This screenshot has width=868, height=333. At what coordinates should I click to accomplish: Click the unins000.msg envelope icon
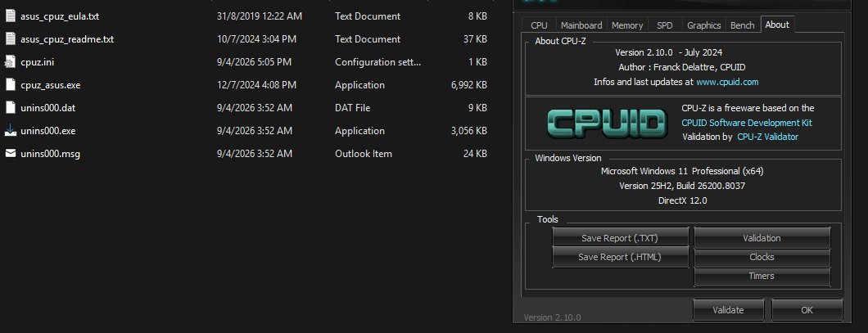coord(10,154)
